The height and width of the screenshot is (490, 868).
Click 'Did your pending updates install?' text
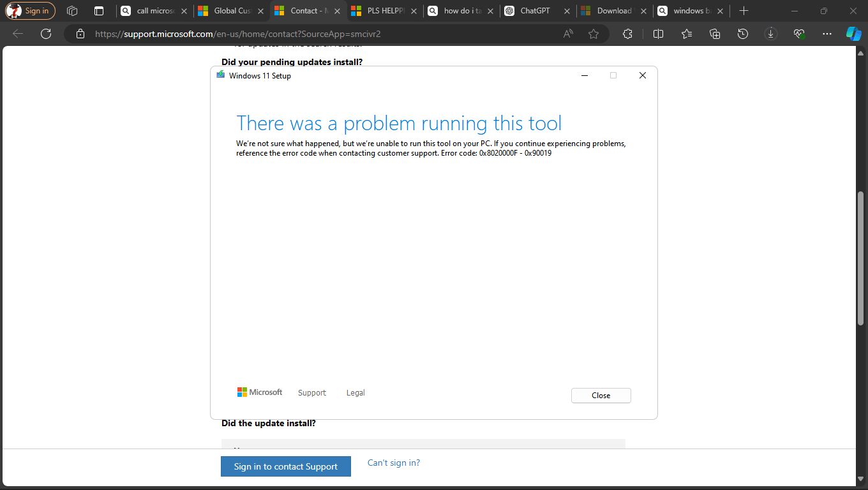(x=292, y=62)
